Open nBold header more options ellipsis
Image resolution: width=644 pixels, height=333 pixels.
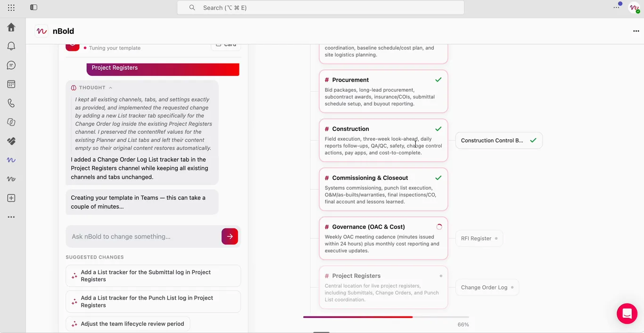[x=636, y=31]
